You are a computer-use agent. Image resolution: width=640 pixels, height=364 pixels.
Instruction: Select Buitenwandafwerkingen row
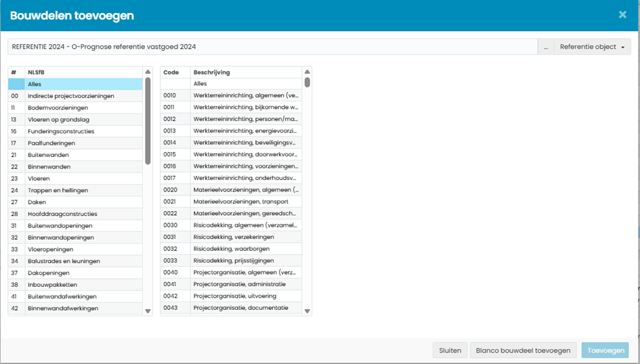pyautogui.click(x=75, y=297)
